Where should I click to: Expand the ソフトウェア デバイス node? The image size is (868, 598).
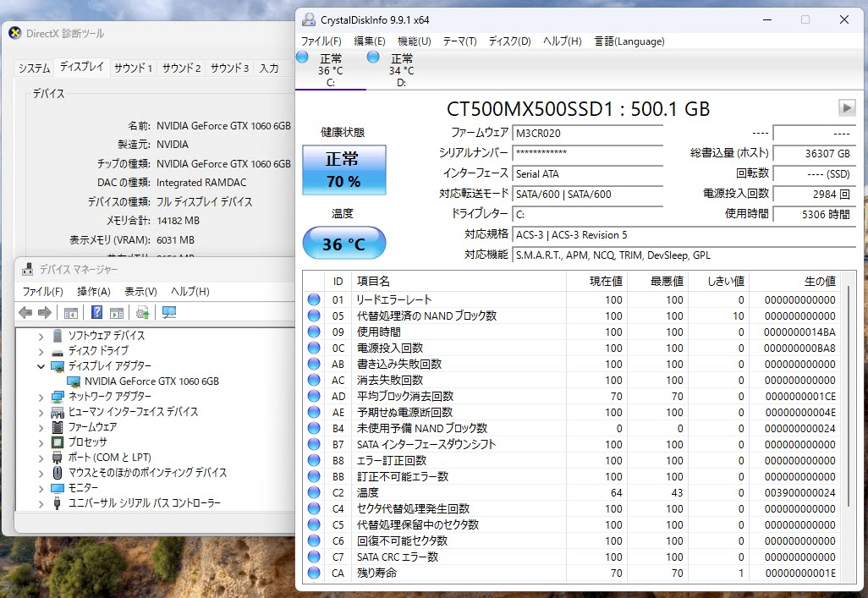41,336
